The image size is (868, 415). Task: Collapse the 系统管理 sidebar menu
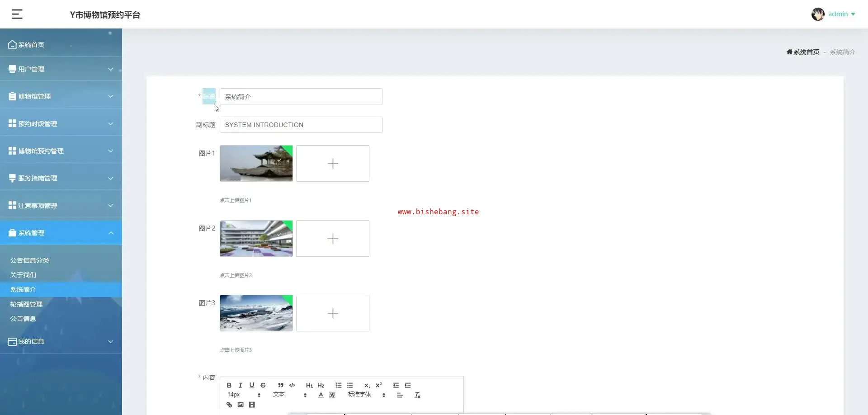(61, 233)
